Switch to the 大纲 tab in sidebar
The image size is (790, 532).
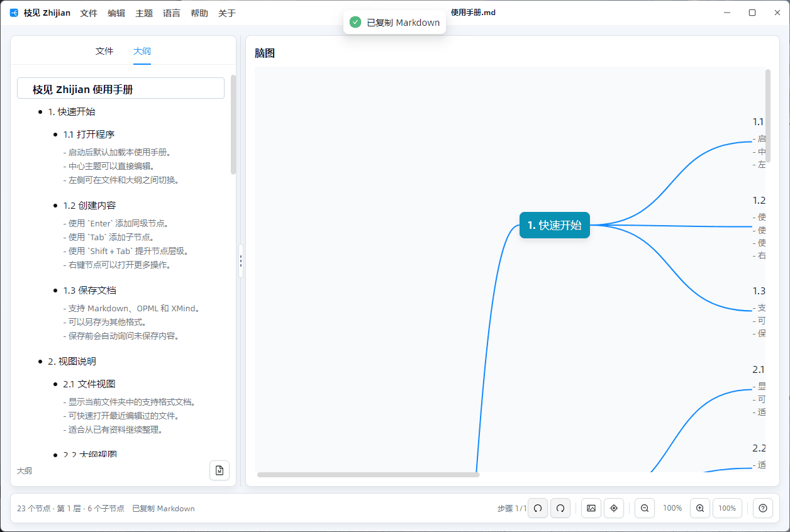click(x=142, y=51)
